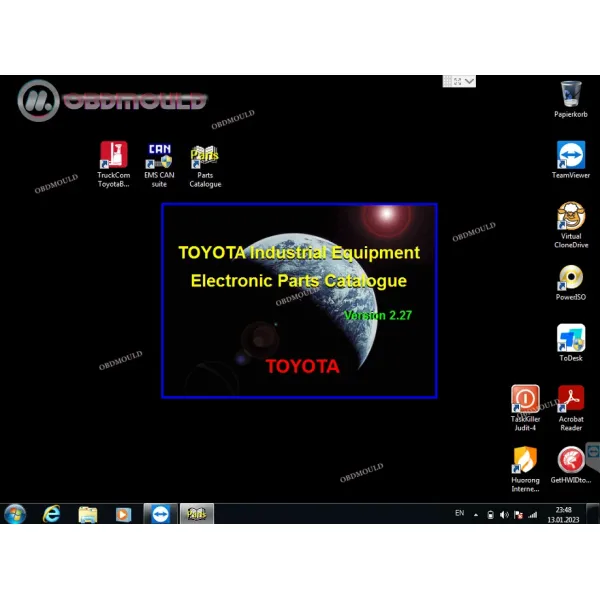This screenshot has width=600, height=600.
Task: Open the Papierkorb recycle bin
Action: [571, 99]
